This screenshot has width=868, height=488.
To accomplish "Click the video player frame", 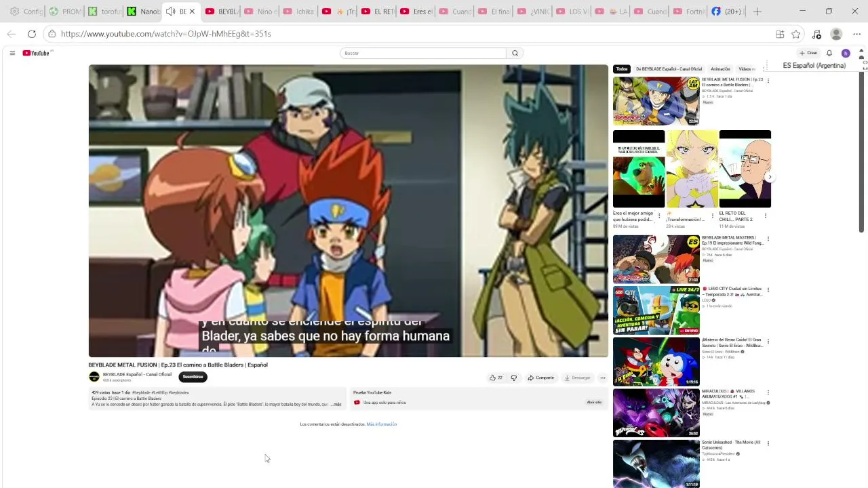I will coord(349,211).
